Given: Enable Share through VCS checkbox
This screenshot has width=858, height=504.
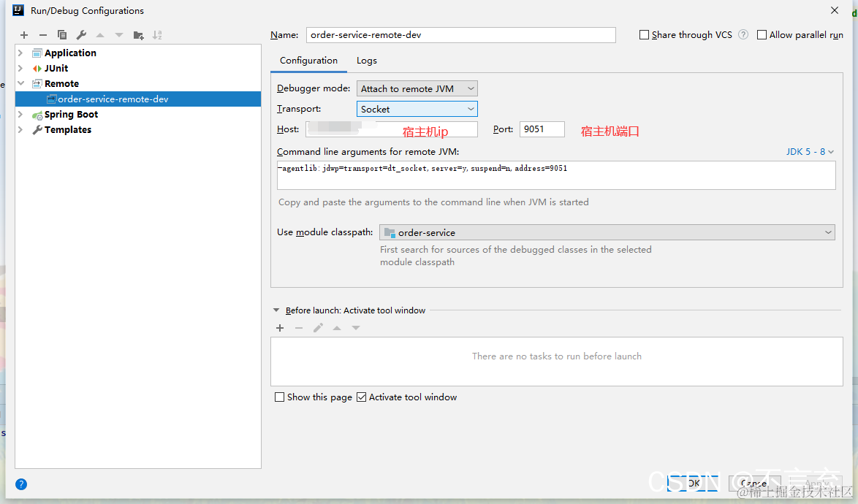Looking at the screenshot, I should coord(645,35).
